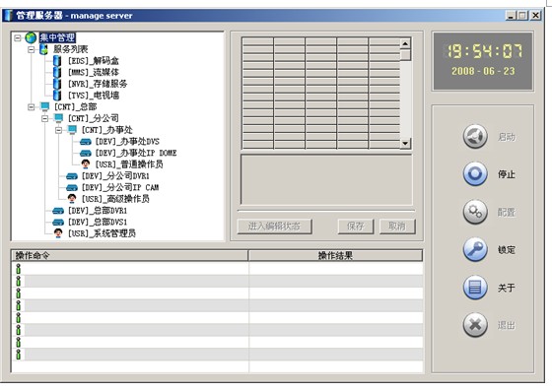Screen dimensions: 552x392
Task: Select the [DEV]_总部DVS1 label
Action: (98, 222)
